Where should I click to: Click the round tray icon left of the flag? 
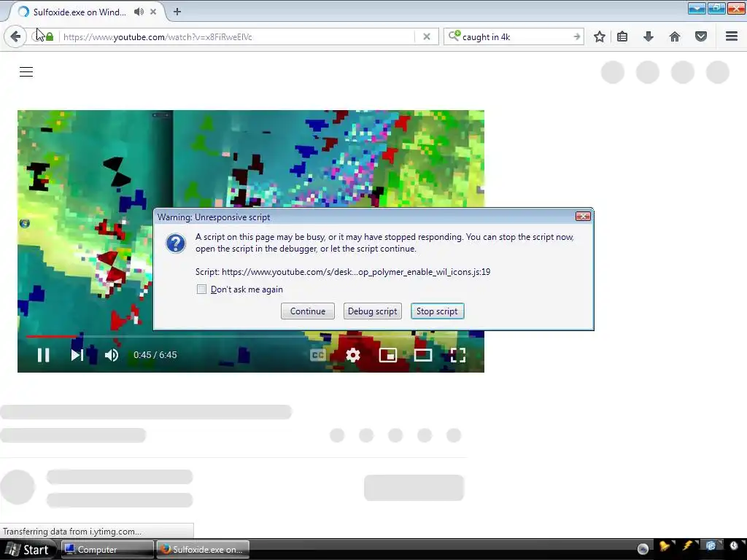click(643, 549)
